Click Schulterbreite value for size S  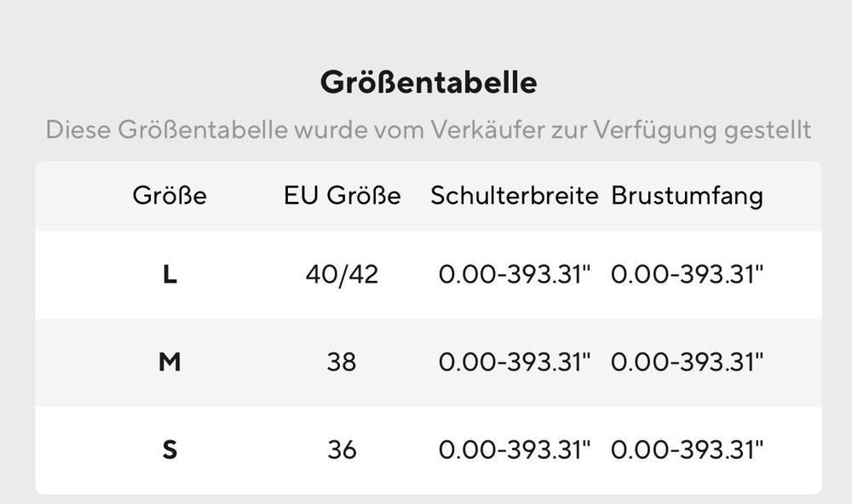[515, 450]
